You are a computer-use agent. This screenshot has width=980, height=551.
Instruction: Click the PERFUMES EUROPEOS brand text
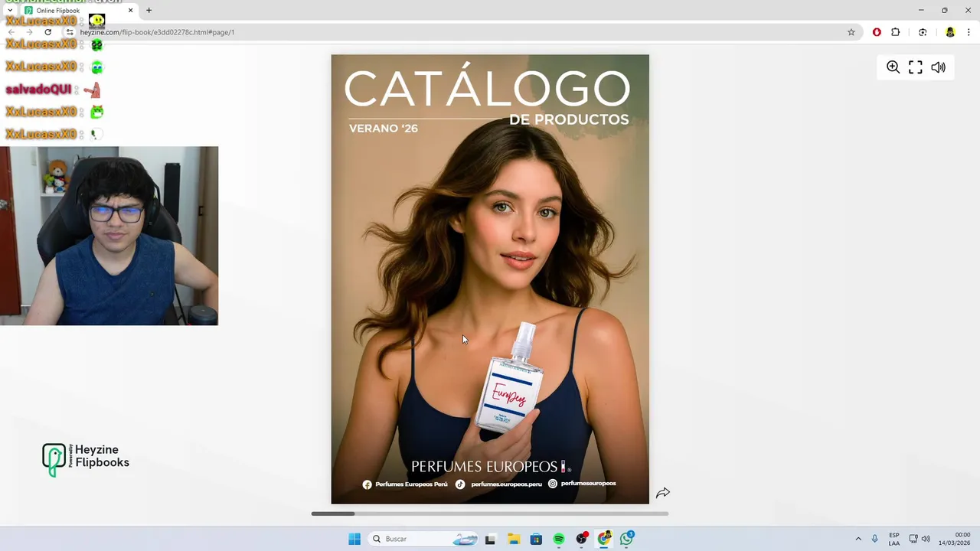pos(484,467)
